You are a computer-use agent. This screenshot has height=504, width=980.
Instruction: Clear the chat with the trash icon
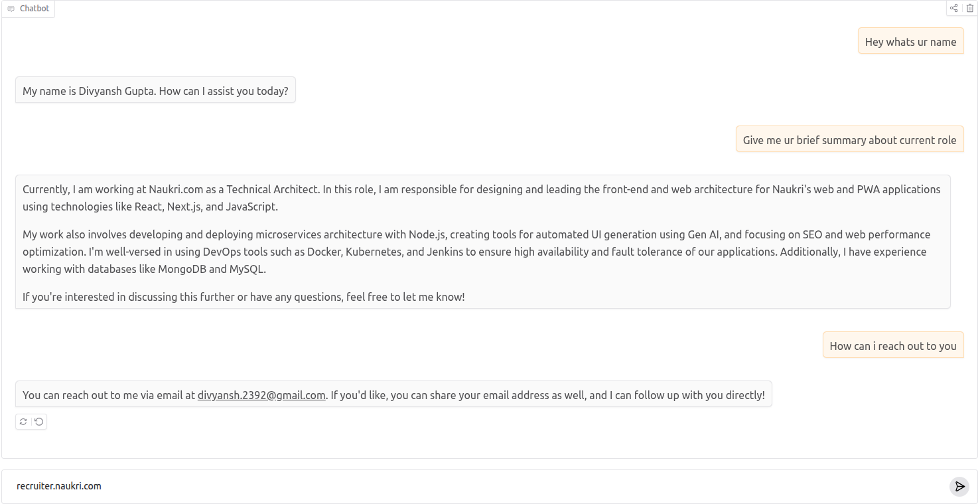click(x=970, y=9)
